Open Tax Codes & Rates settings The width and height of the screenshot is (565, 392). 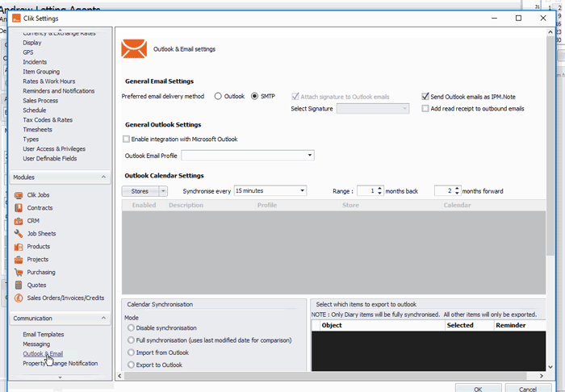(x=48, y=120)
